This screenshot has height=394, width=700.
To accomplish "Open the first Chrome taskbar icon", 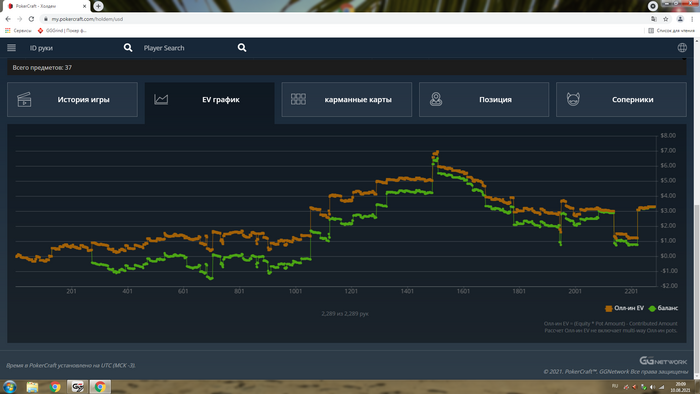I will coord(55,387).
